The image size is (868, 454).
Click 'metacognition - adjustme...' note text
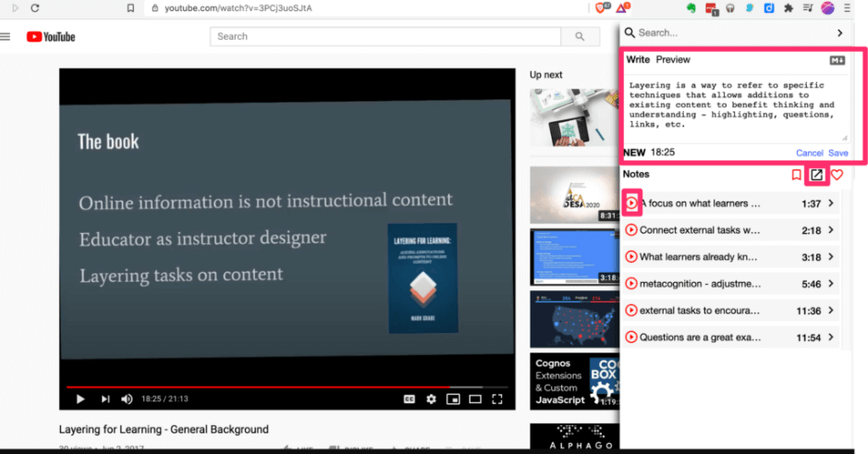[x=701, y=284]
